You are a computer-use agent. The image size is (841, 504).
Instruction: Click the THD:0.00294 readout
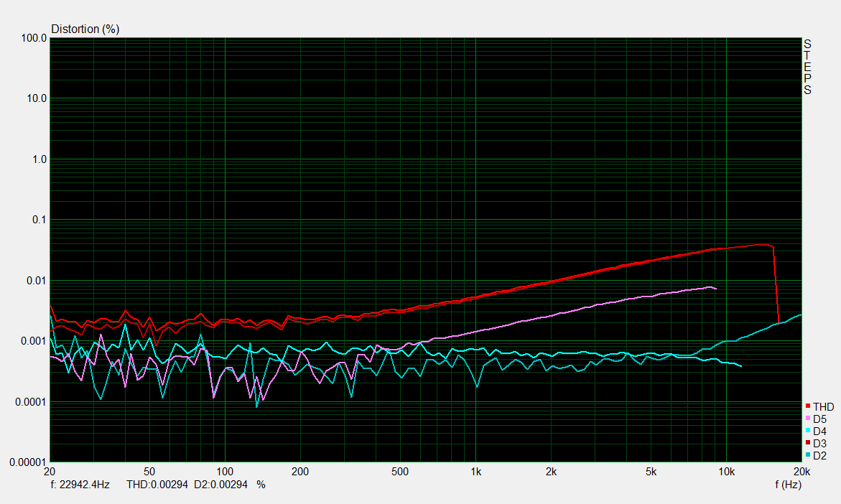[x=157, y=485]
